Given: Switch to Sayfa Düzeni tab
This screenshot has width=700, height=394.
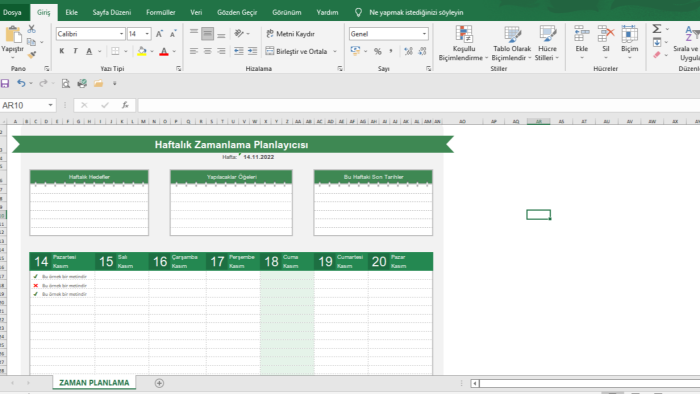Looking at the screenshot, I should 112,12.
